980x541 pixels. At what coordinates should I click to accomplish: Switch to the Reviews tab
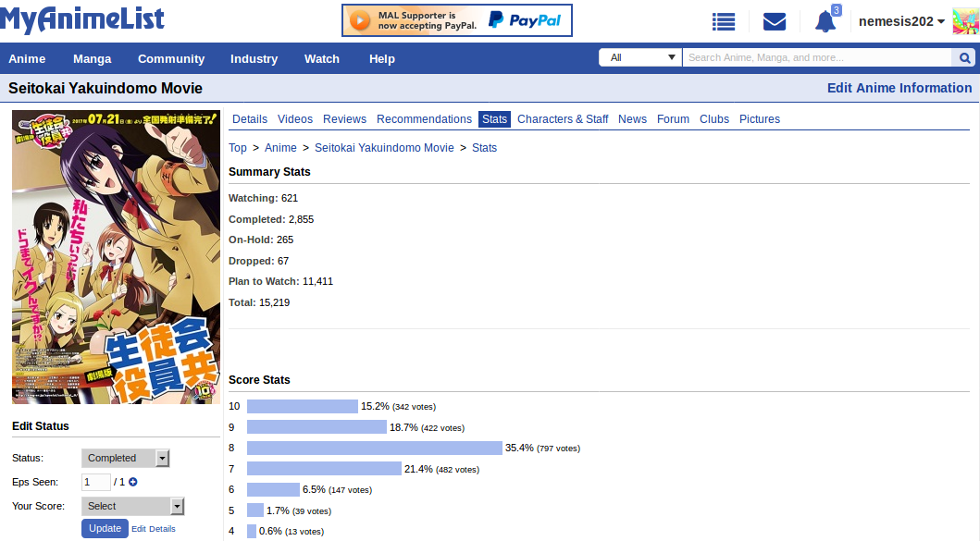pyautogui.click(x=344, y=119)
